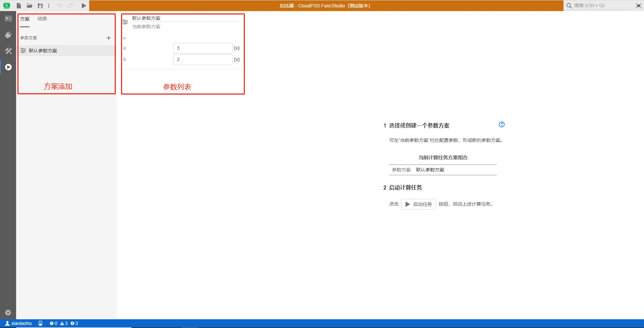Toggle expression mode (x) for parameter a

pos(237,48)
